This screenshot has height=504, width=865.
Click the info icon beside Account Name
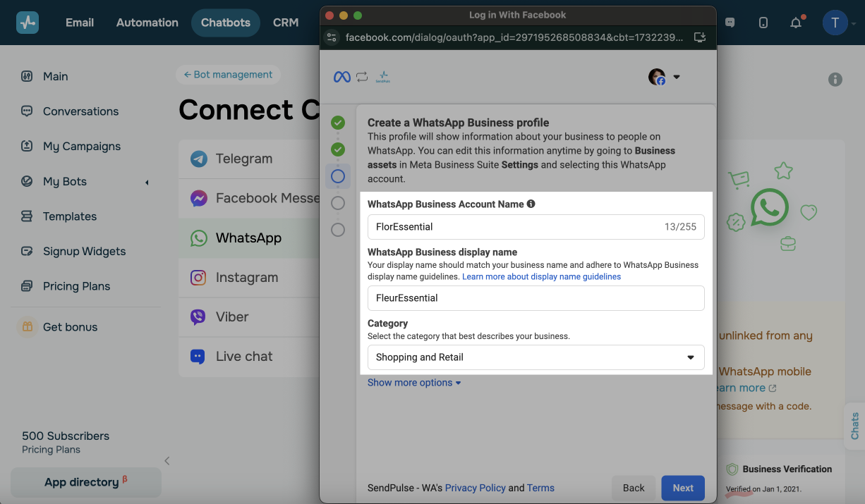coord(531,204)
